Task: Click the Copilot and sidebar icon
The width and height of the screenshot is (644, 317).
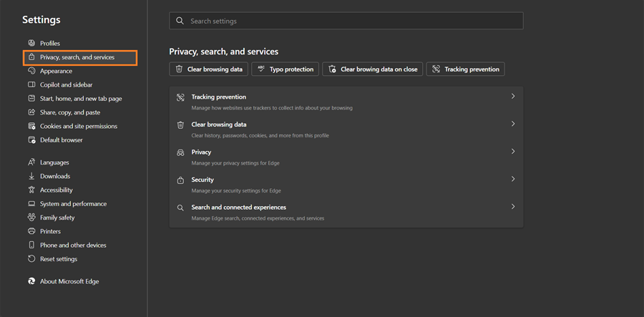Action: click(x=31, y=84)
